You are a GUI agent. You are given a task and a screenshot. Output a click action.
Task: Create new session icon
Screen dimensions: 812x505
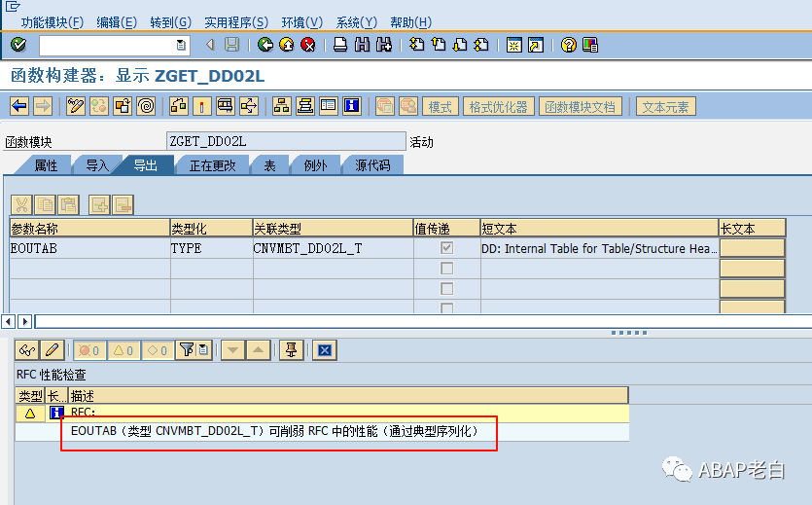513,45
